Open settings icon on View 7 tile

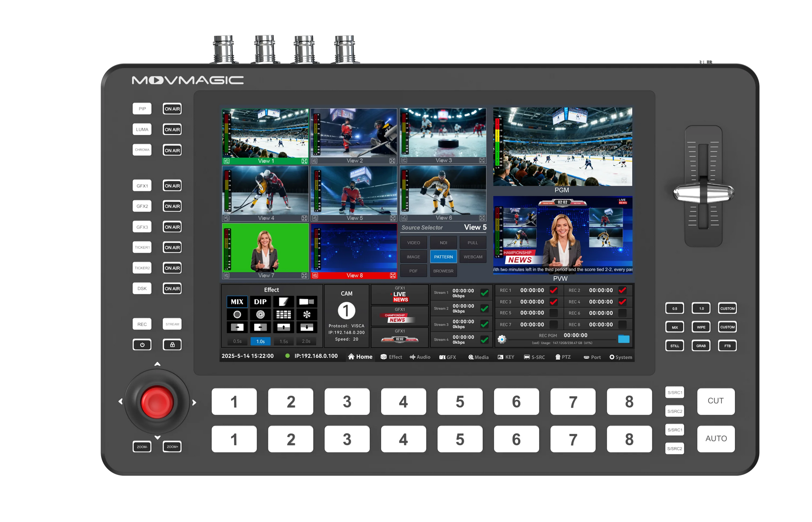[227, 275]
